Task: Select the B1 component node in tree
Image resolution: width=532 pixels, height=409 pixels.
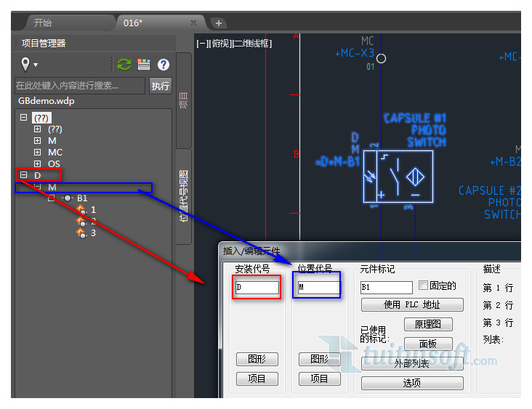Action: 81,198
